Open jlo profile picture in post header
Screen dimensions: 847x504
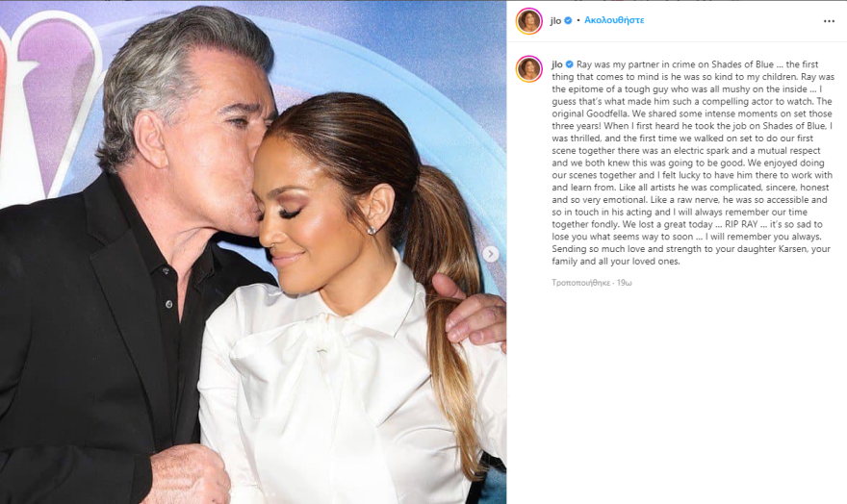tap(528, 21)
